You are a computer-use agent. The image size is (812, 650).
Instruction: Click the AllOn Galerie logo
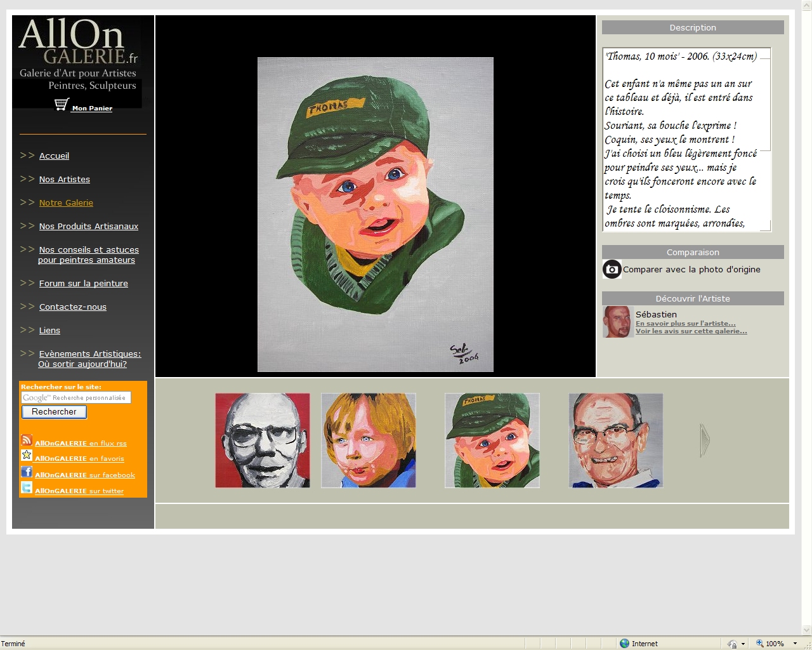pos(77,55)
